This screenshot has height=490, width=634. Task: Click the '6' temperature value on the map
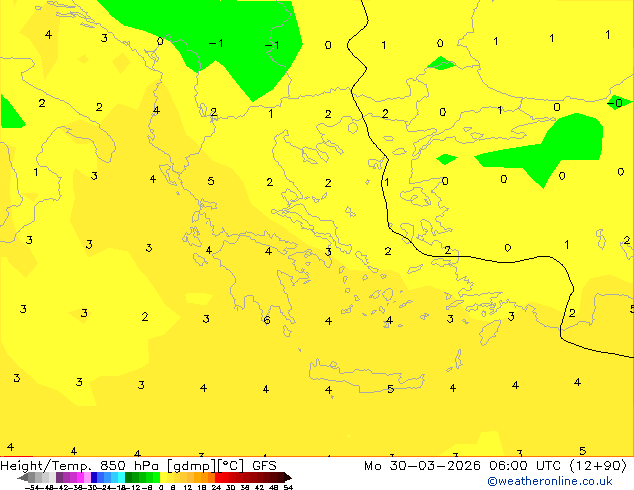click(267, 320)
